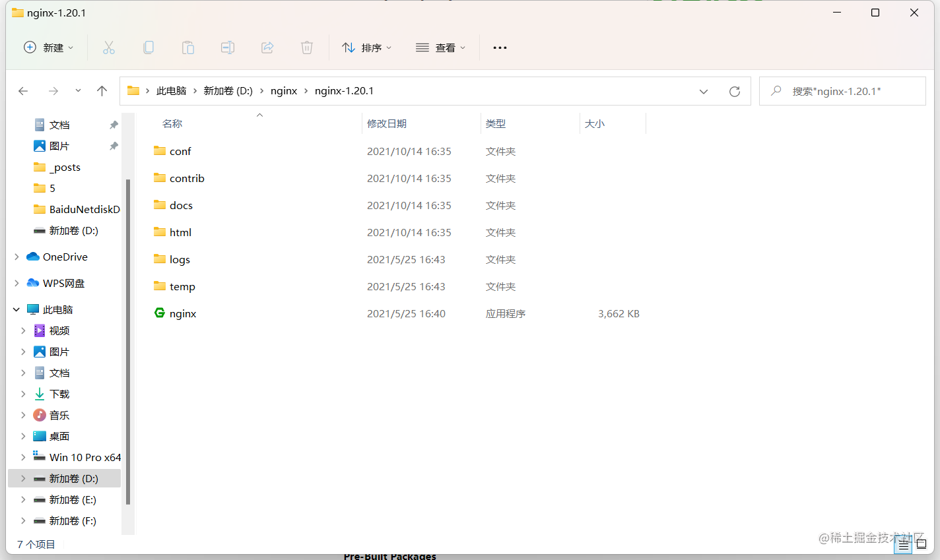940x560 pixels.
Task: Go back with the left arrow
Action: [x=23, y=91]
